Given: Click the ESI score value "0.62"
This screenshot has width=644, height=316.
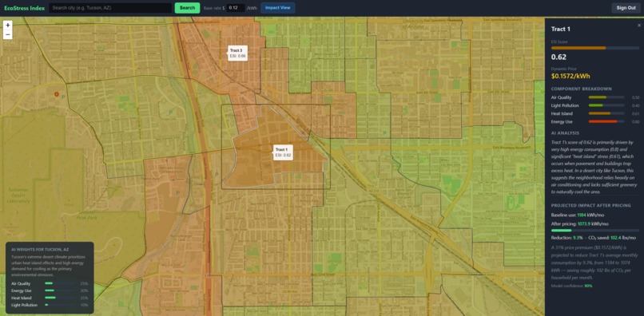Looking at the screenshot, I should click(559, 57).
